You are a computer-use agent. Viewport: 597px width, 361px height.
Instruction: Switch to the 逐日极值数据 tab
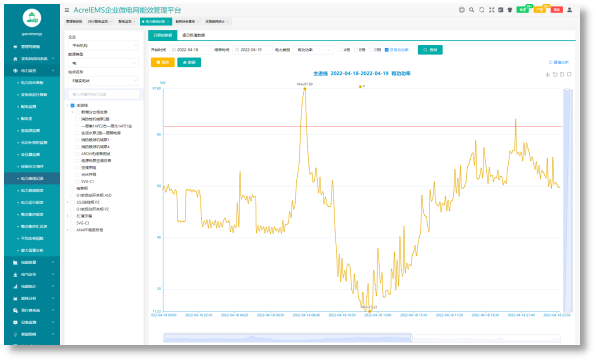tap(193, 35)
